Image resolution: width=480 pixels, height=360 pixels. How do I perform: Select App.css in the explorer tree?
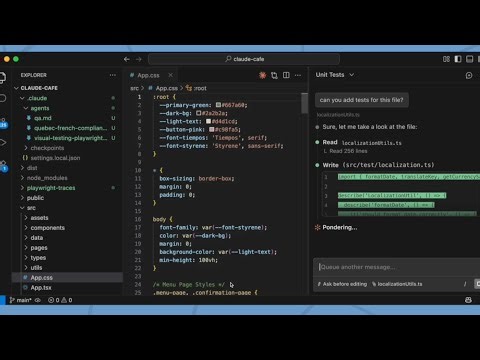pos(67,278)
